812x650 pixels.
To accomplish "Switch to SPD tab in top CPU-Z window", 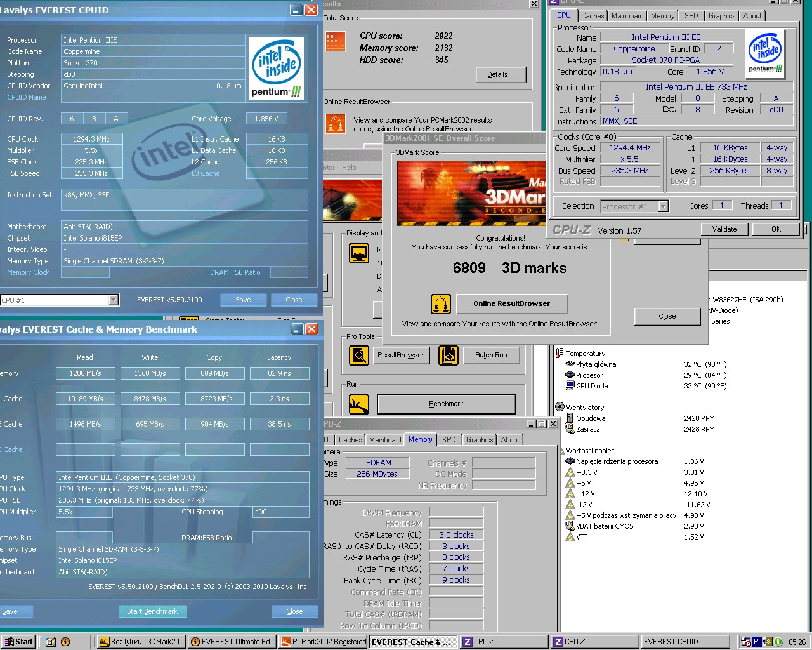I will [691, 16].
